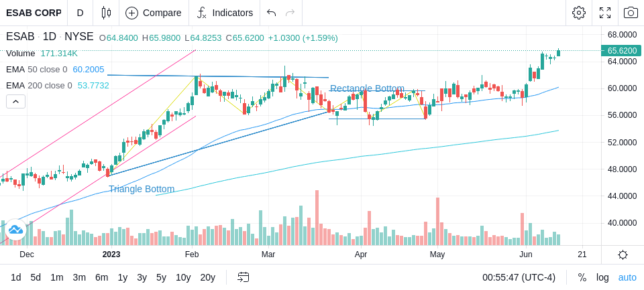Click the Jun time axis label

click(526, 255)
